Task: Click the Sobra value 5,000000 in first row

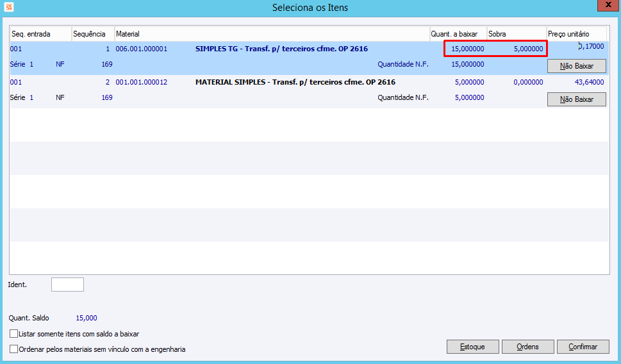Action: pos(528,49)
